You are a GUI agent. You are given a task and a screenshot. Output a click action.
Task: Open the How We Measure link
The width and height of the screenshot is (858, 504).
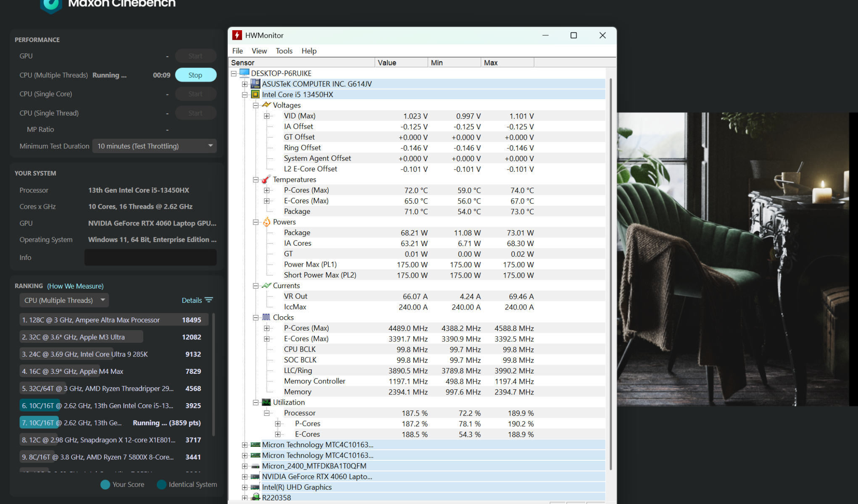75,286
